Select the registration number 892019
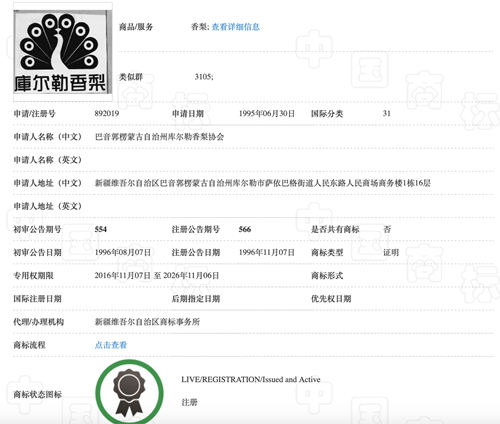Viewport: 500px width, 424px height. click(x=107, y=114)
